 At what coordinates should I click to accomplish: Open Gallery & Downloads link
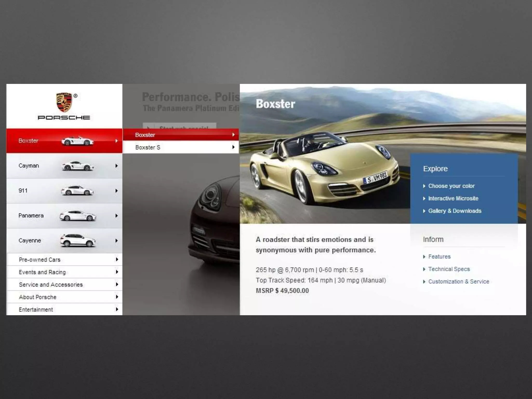coord(455,211)
